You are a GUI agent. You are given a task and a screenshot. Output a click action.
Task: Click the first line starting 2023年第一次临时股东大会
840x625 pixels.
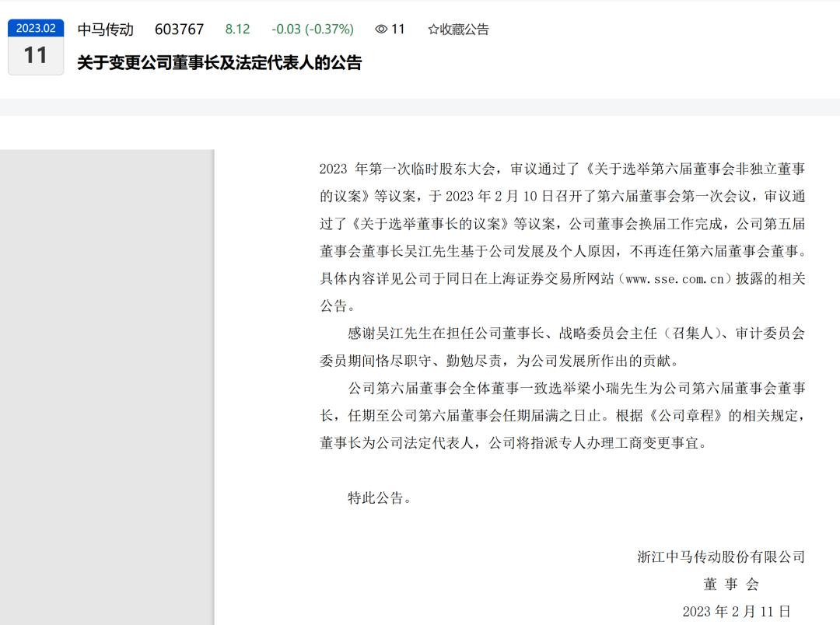562,169
